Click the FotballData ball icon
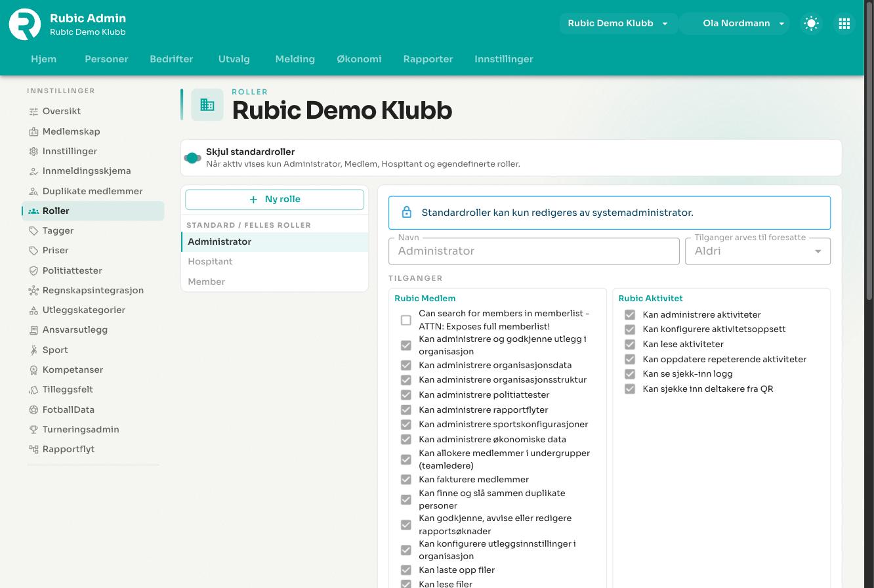Image resolution: width=874 pixels, height=588 pixels. click(33, 410)
